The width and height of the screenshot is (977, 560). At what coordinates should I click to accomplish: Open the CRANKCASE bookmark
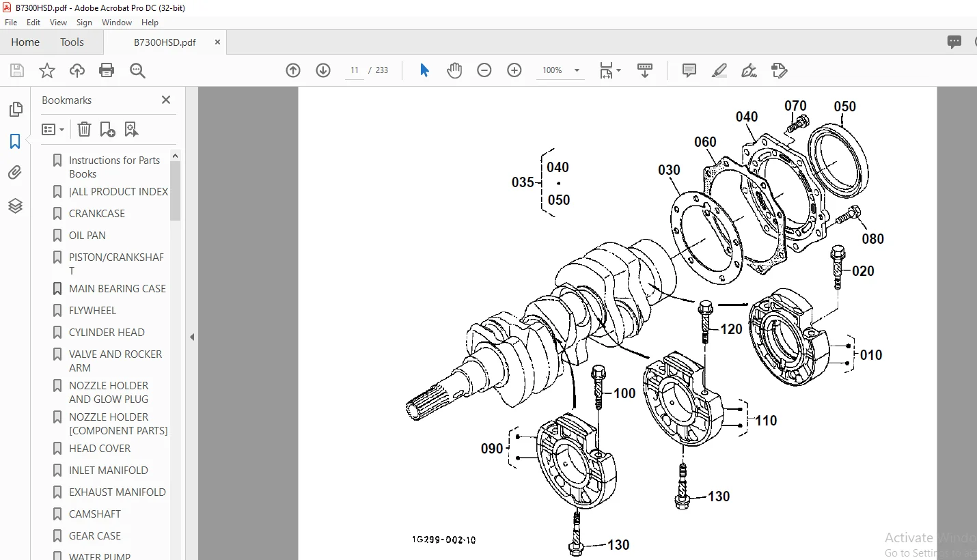tap(97, 213)
